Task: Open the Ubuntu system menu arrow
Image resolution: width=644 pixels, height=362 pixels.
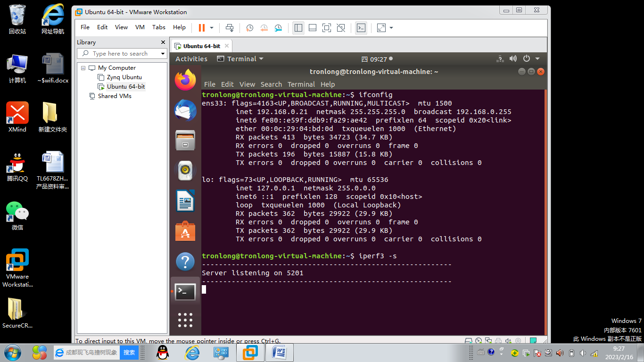Action: click(x=537, y=59)
